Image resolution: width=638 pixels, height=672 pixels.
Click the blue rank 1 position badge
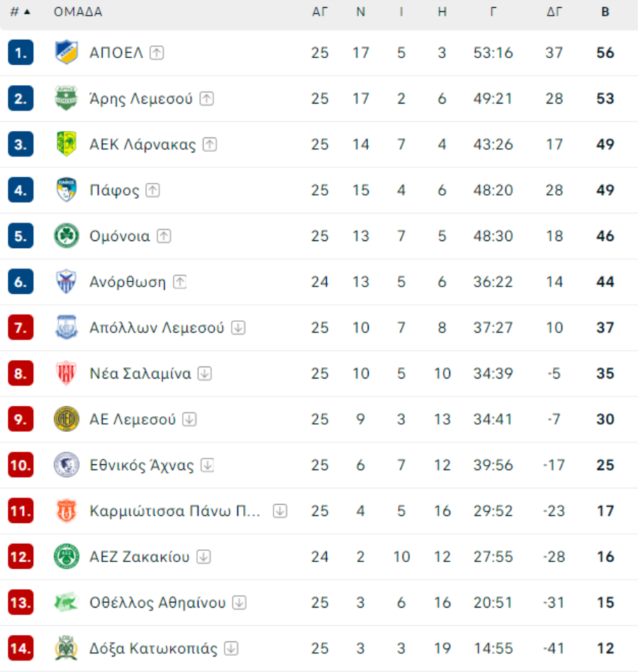coord(21,52)
